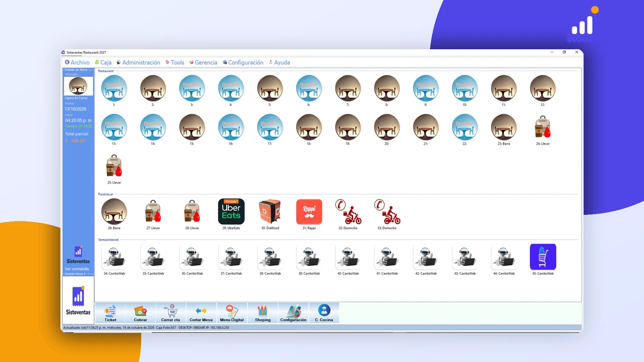This screenshot has height=362, width=644.
Task: Open the Administración menu
Action: point(138,63)
